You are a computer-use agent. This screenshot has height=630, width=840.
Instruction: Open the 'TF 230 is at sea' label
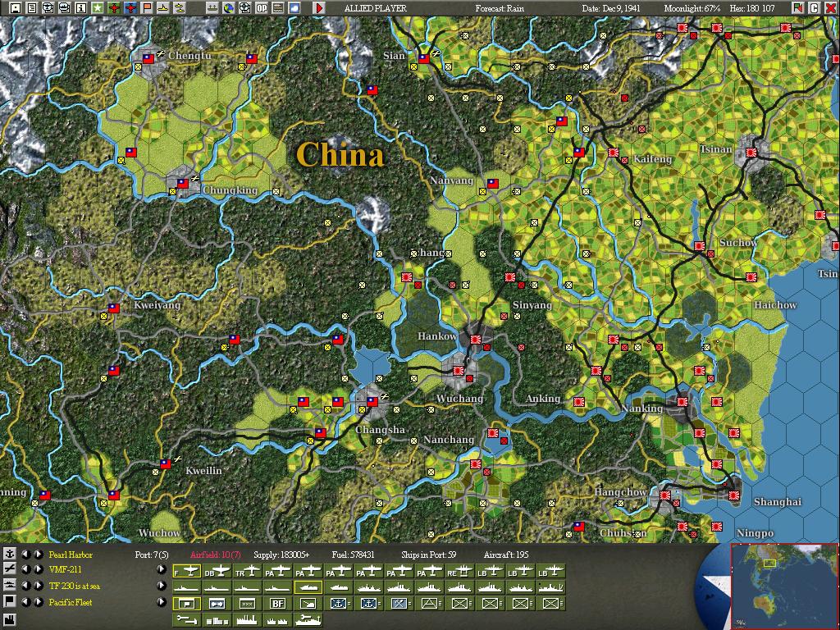tap(75, 586)
